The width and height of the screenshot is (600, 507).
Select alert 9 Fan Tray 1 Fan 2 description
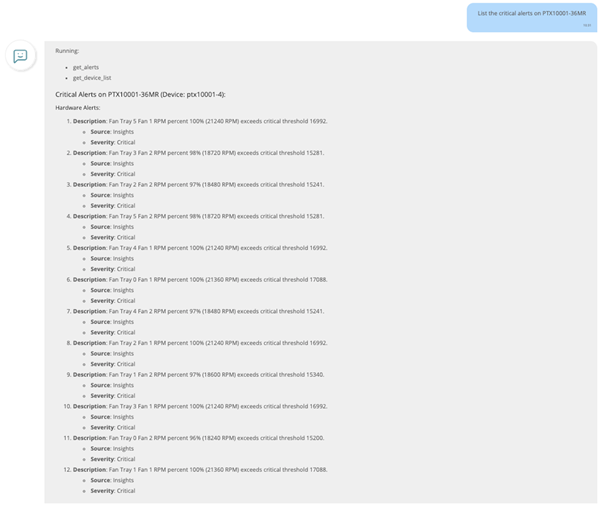pyautogui.click(x=199, y=375)
